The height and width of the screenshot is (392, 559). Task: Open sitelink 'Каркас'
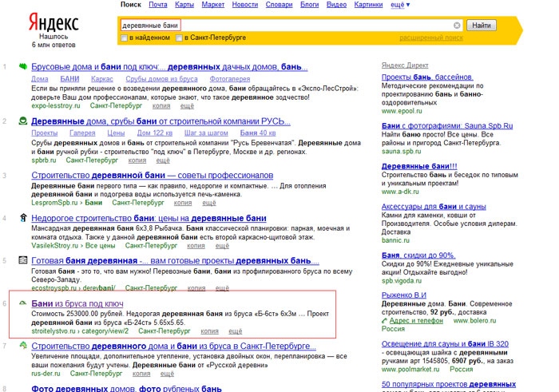point(102,79)
